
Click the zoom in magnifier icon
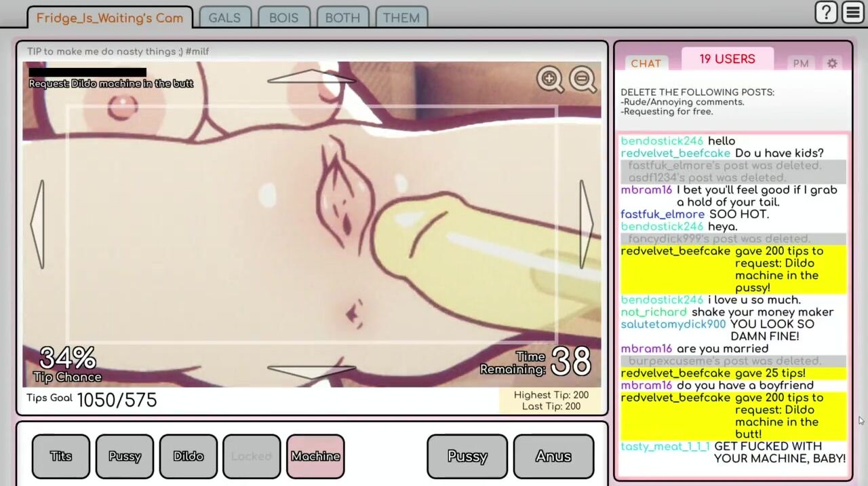pyautogui.click(x=549, y=79)
